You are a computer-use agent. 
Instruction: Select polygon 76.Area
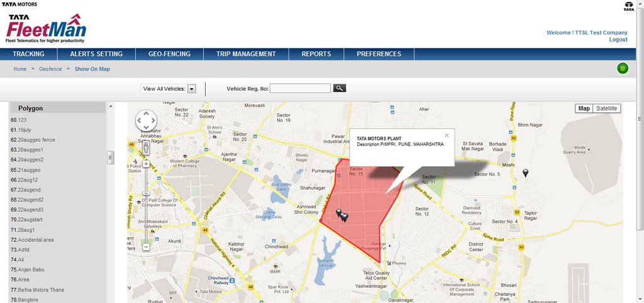(x=19, y=280)
